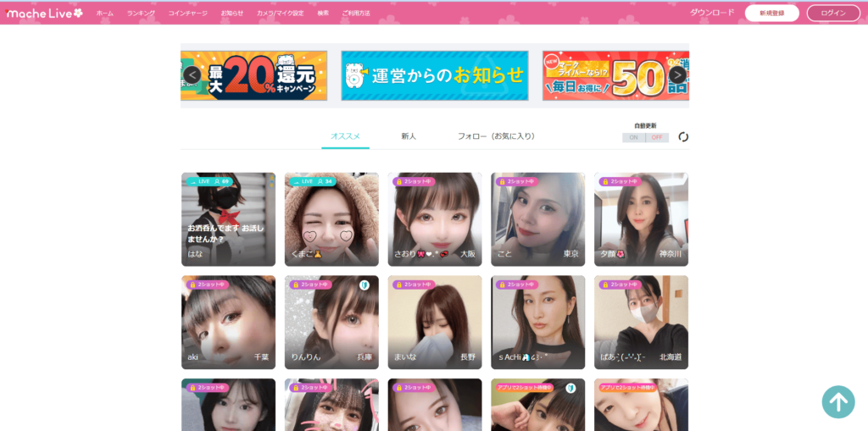Open ホーム in the top navigation
The width and height of the screenshot is (868, 431).
tap(104, 14)
